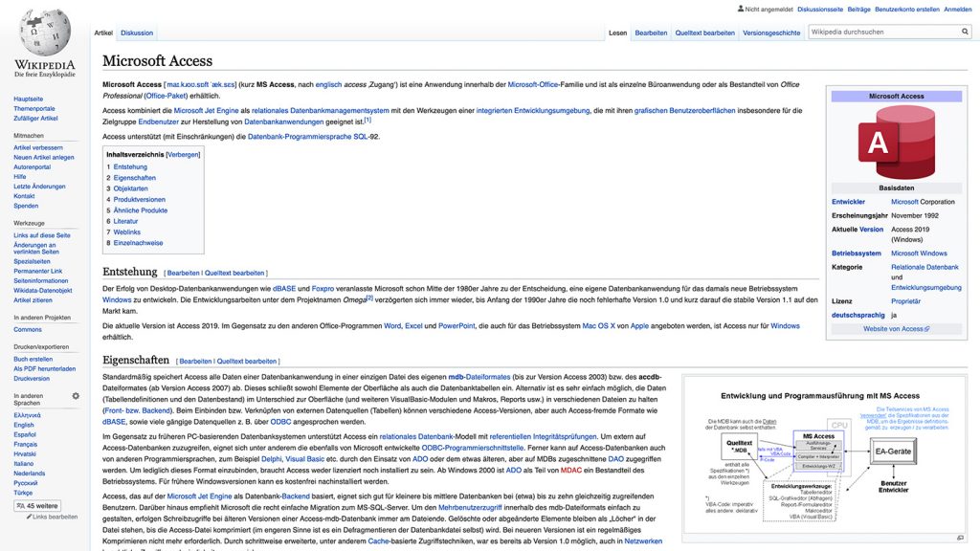Open the language settings gear icon
Image resolution: width=980 pixels, height=551 pixels.
click(76, 395)
